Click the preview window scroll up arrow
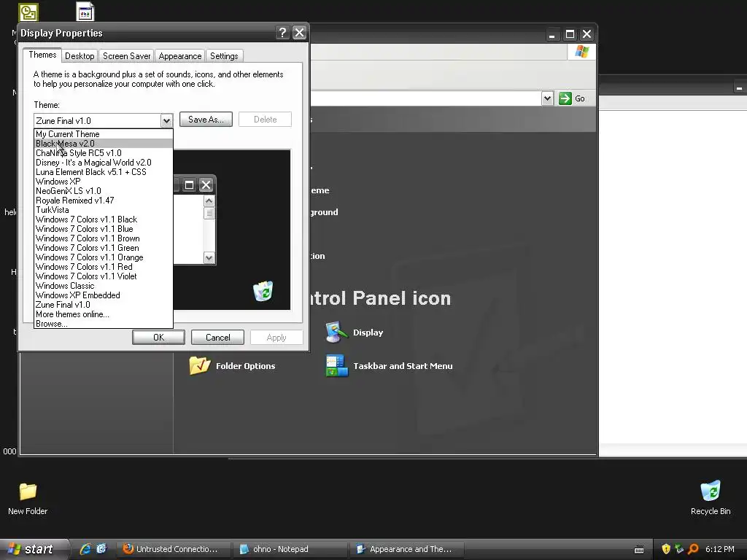747x560 pixels. tap(209, 201)
